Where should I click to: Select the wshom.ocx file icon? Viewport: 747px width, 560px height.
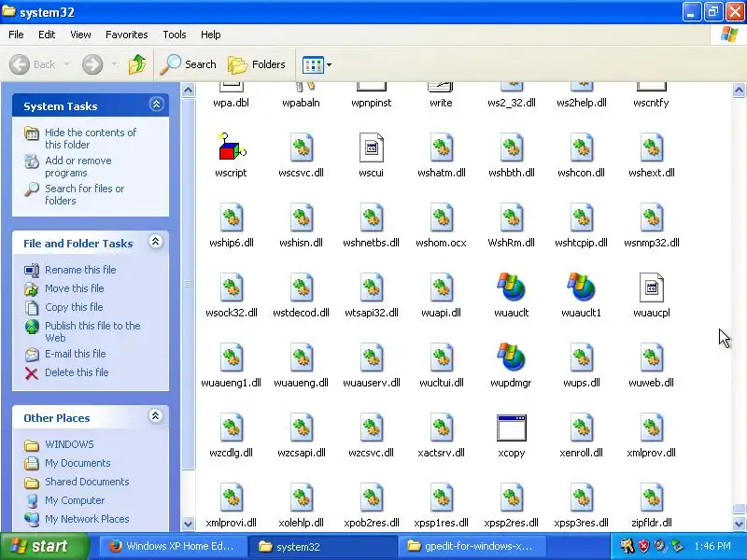coord(441,217)
